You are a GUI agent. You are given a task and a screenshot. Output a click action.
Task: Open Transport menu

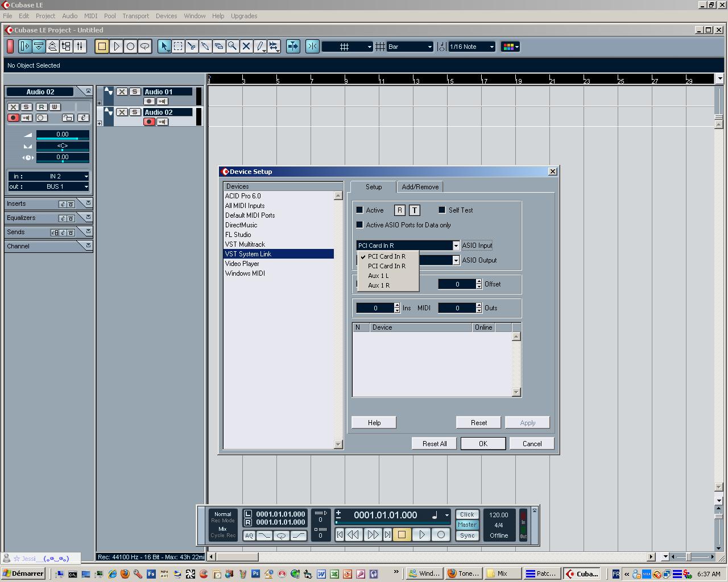135,16
